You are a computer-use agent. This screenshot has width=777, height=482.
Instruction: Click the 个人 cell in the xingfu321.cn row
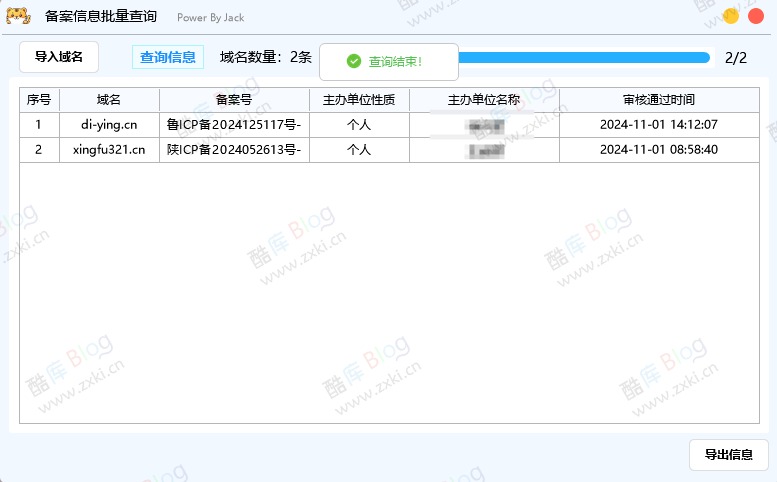click(x=359, y=150)
